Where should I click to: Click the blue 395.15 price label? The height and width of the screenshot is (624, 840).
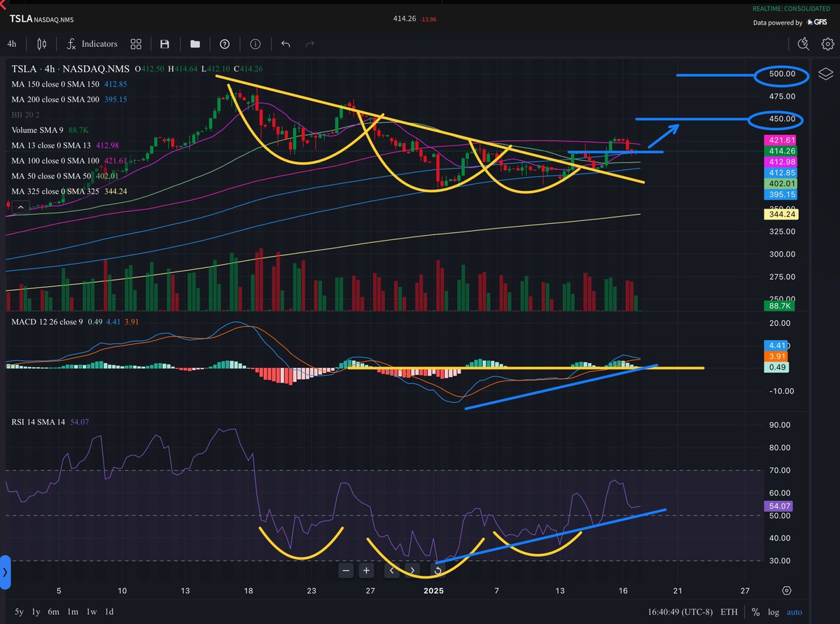click(x=781, y=194)
